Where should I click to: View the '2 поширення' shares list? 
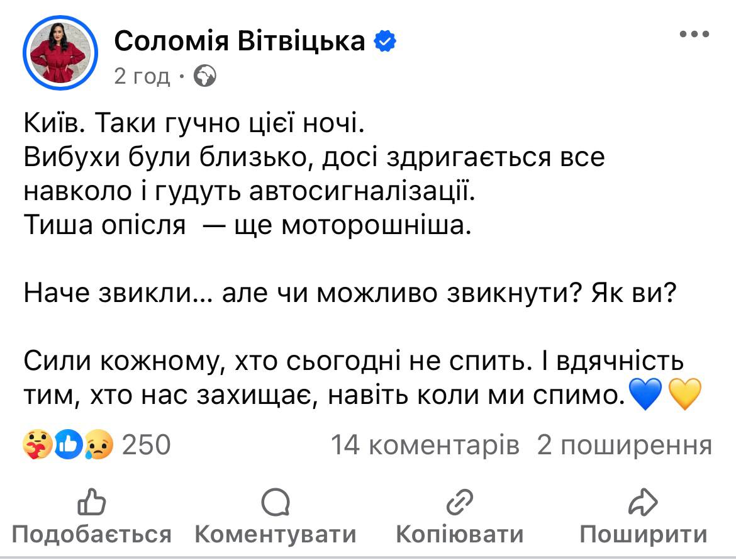625,445
